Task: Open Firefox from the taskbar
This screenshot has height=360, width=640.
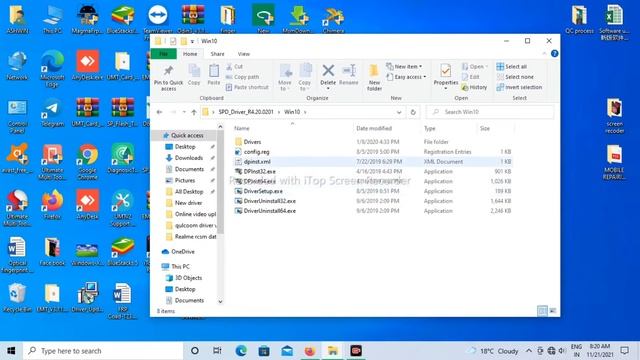Action: click(x=309, y=351)
